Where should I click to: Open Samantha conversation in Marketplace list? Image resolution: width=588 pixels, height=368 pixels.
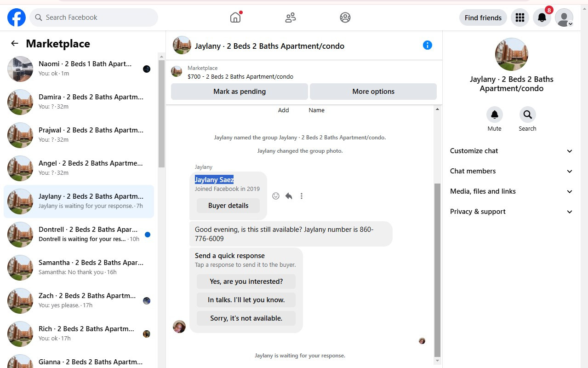79,268
